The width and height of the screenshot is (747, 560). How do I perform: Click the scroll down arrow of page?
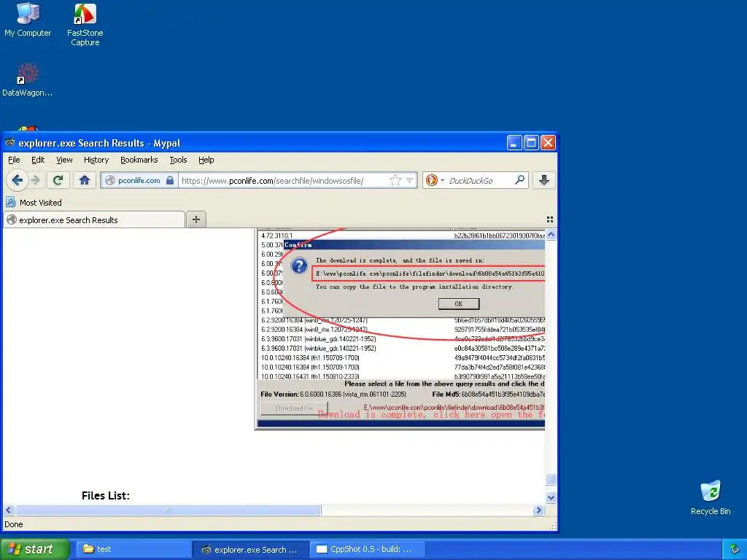coord(551,497)
